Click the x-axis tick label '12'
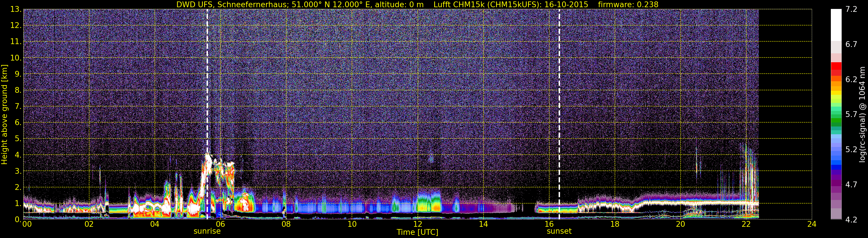 point(417,224)
